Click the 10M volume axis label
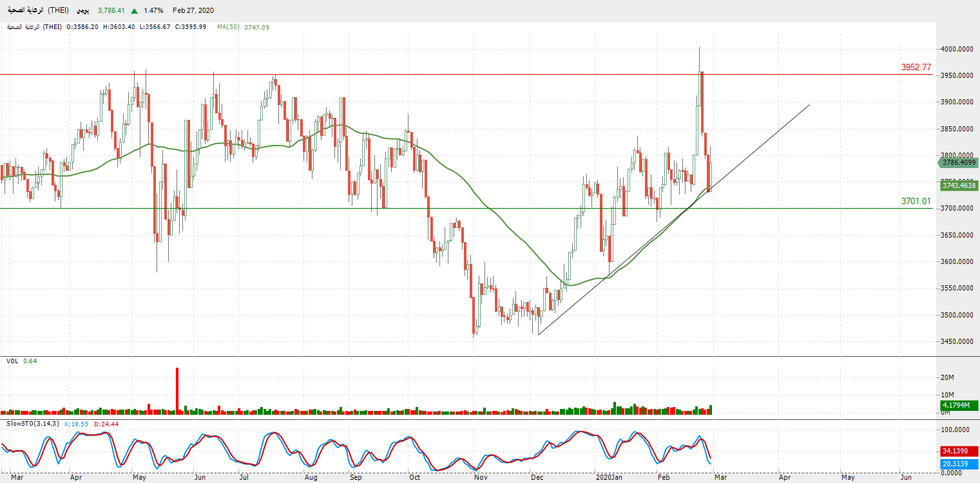Image resolution: width=980 pixels, height=483 pixels. [948, 395]
